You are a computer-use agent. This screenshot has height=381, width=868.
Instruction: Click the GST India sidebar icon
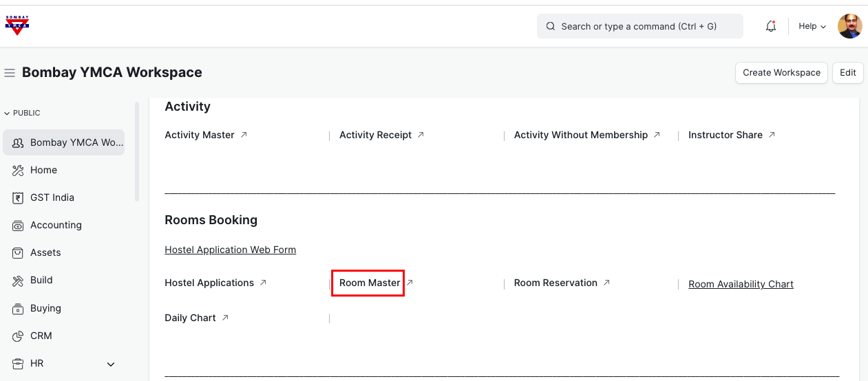tap(18, 198)
